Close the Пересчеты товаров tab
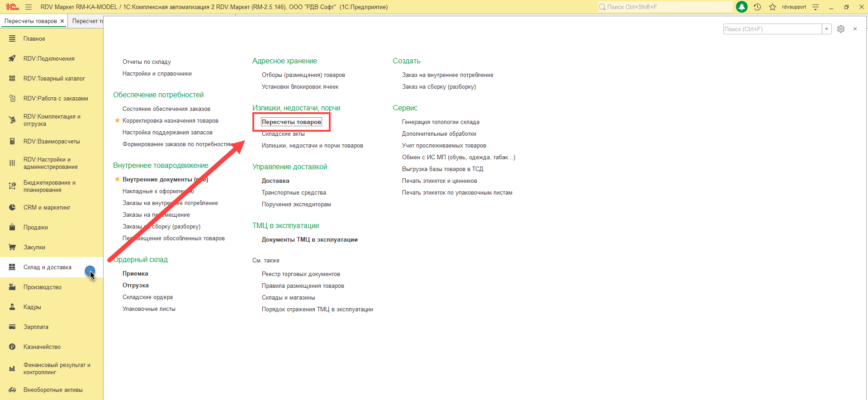 click(x=62, y=21)
